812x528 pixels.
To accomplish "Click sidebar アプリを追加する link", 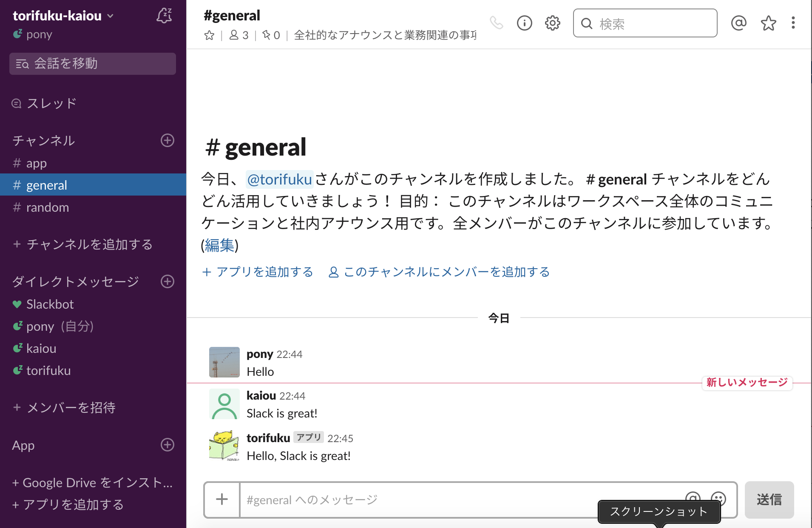I will (68, 505).
